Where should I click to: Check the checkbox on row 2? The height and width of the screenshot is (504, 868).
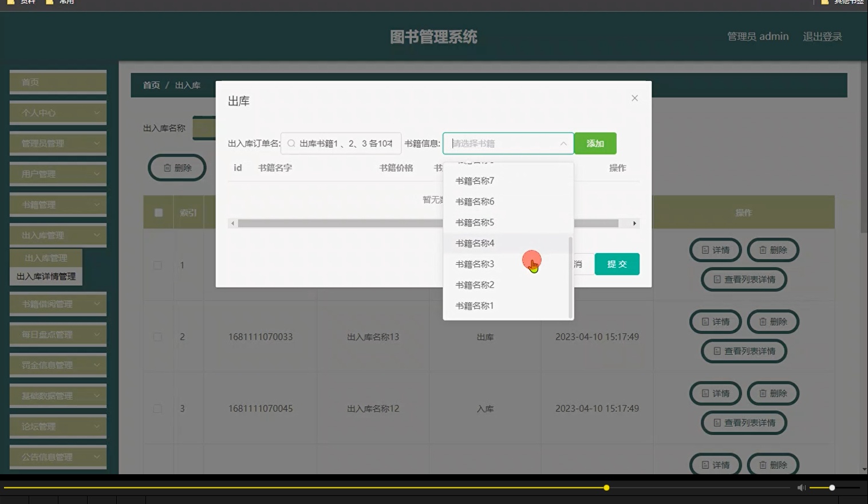click(159, 337)
